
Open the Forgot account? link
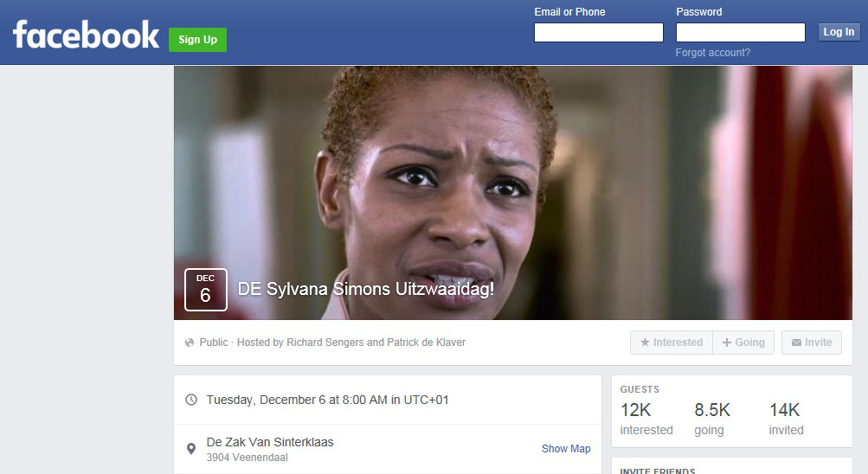tap(712, 53)
